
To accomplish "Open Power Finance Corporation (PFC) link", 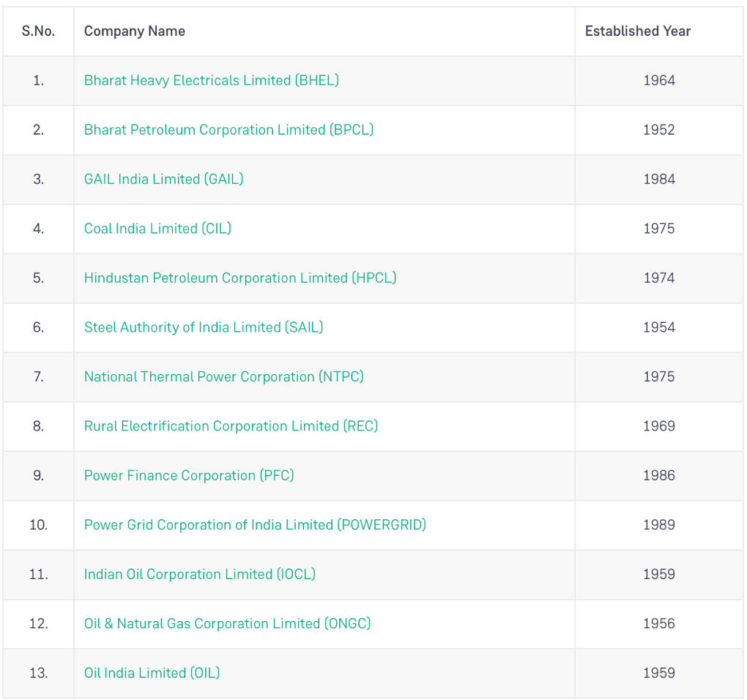I will 189,476.
